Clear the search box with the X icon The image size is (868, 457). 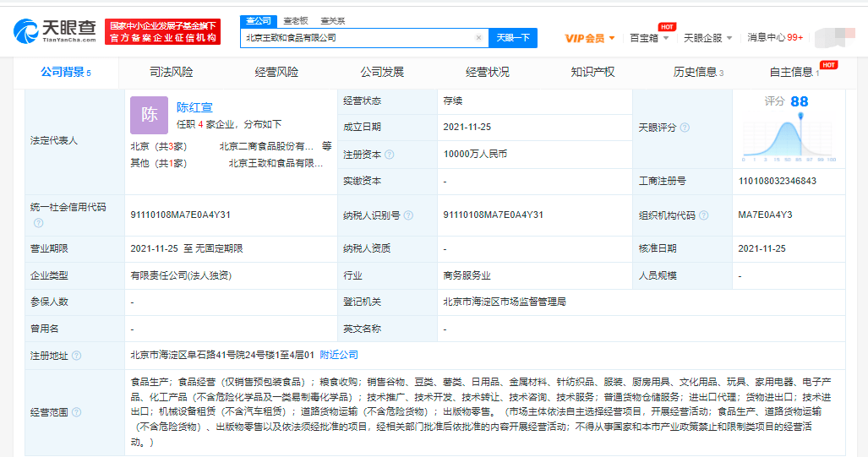(x=479, y=38)
